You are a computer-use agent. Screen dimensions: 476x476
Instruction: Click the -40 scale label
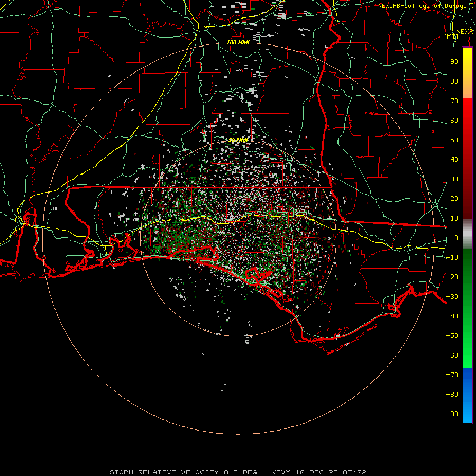tap(452, 316)
